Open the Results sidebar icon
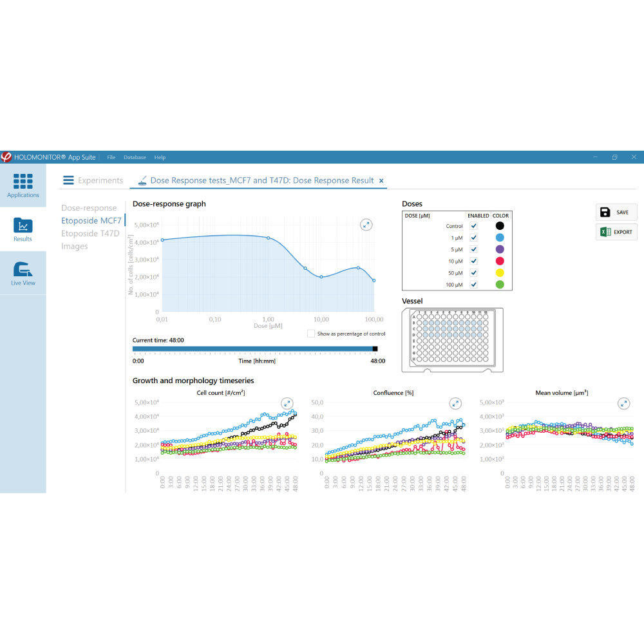The height and width of the screenshot is (644, 644). 23,225
